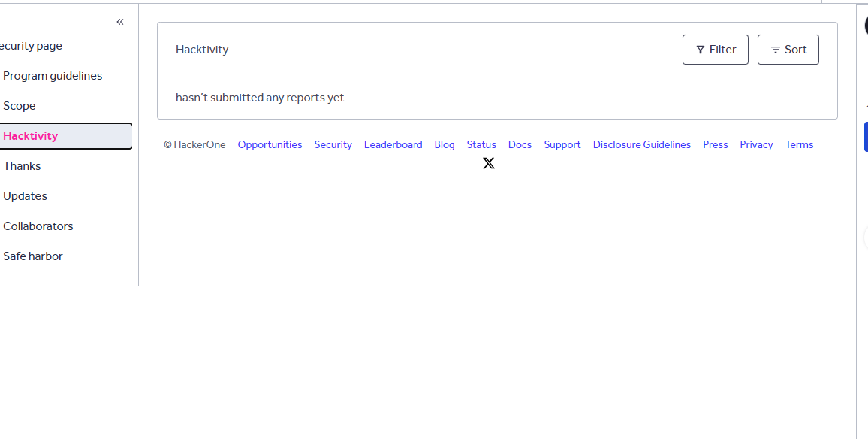Go to Program guidelines in sidebar
868x439 pixels.
53,76
